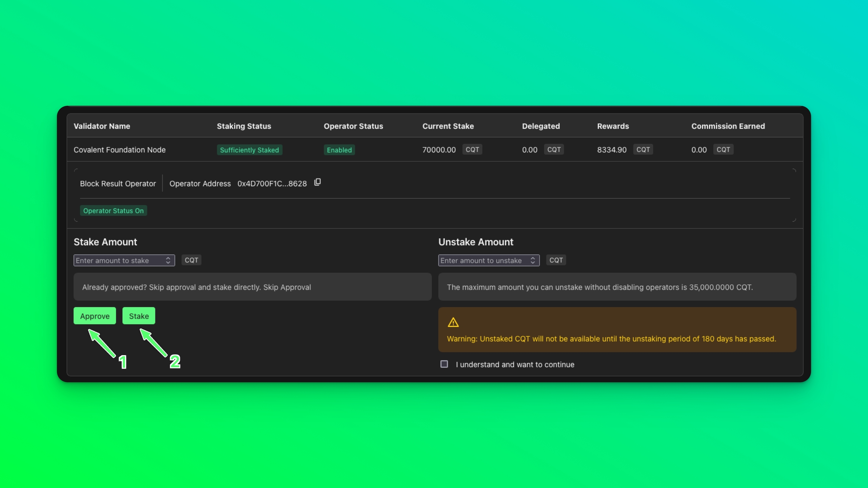Click the Validator Name column header

pyautogui.click(x=102, y=126)
